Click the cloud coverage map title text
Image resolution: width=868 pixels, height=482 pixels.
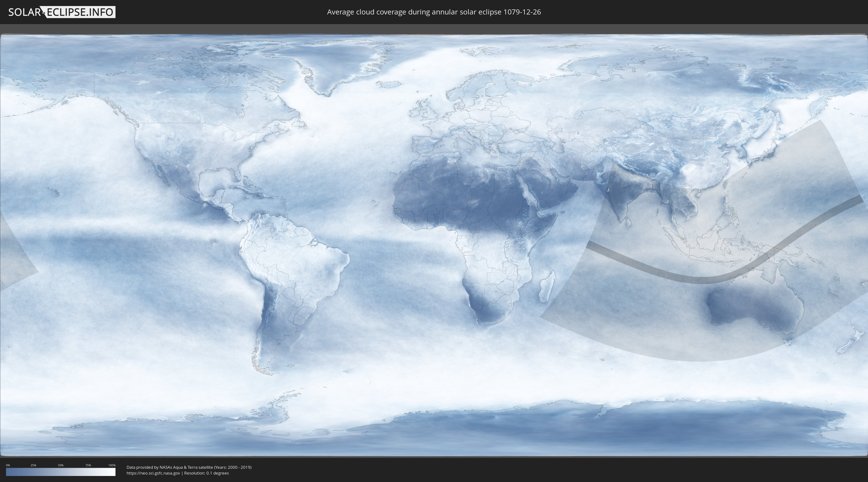point(434,12)
